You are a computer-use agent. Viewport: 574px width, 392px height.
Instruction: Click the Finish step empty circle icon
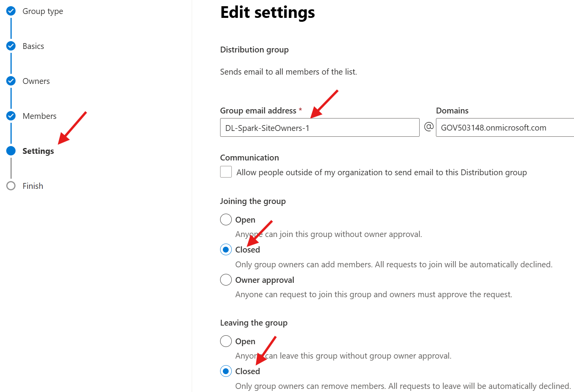[11, 186]
